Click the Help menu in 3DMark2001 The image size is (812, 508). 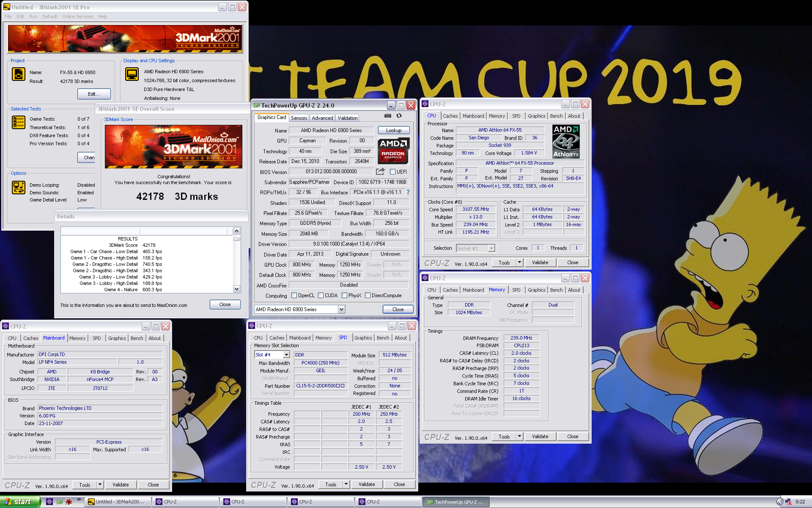pos(102,17)
